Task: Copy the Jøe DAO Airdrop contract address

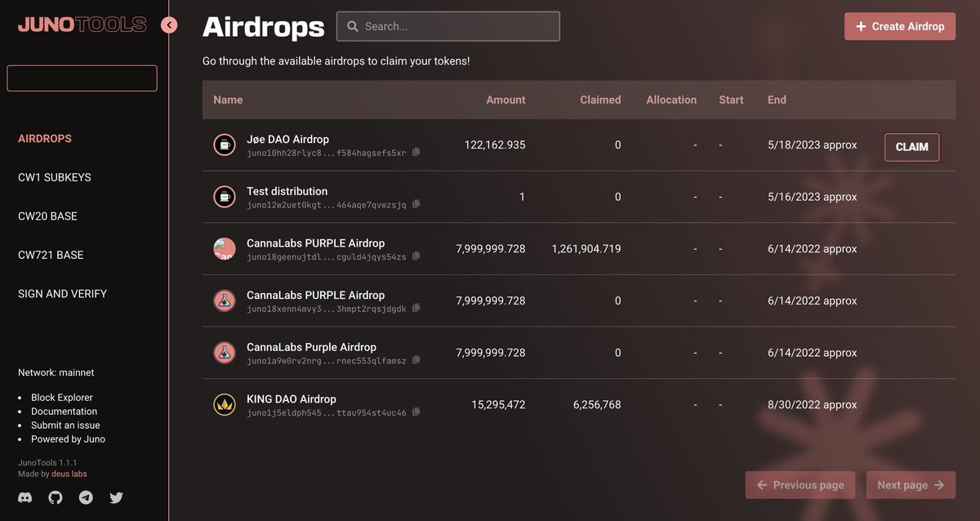Action: point(416,153)
